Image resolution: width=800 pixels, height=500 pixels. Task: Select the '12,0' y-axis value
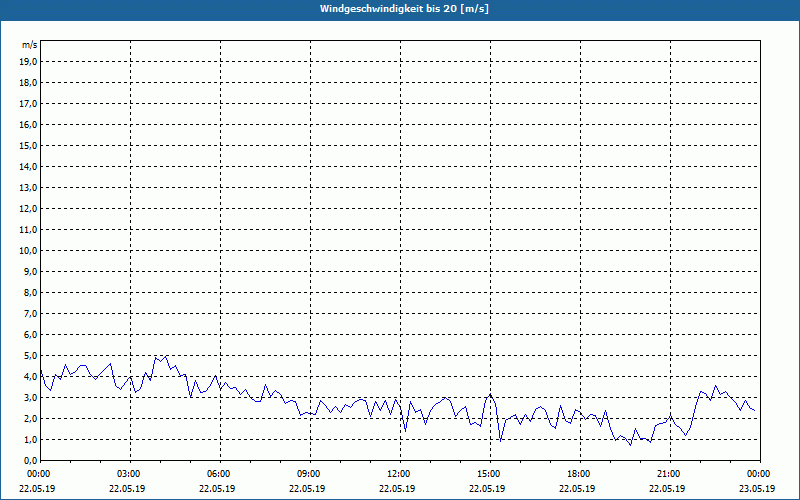tap(28, 209)
